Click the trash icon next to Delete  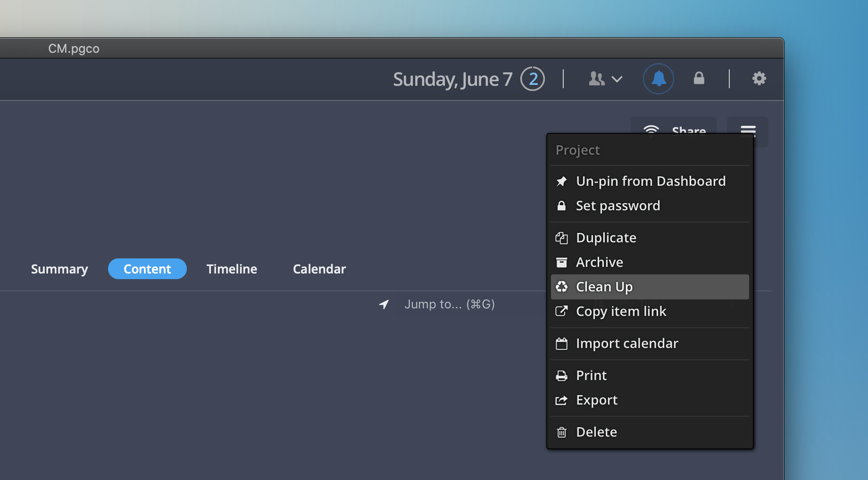pyautogui.click(x=561, y=432)
